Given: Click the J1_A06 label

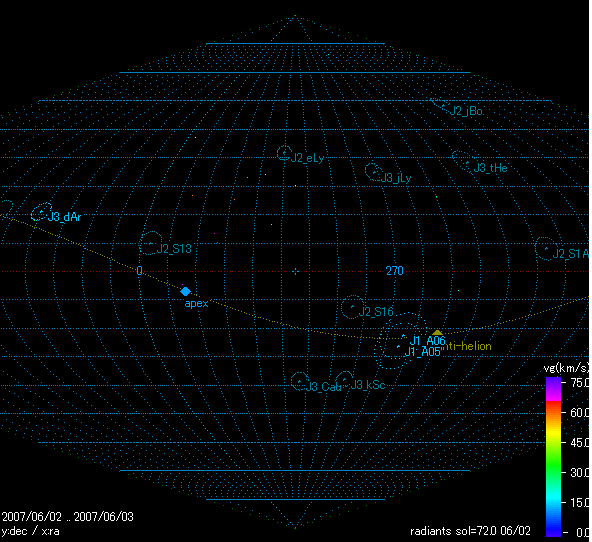Looking at the screenshot, I should [427, 340].
